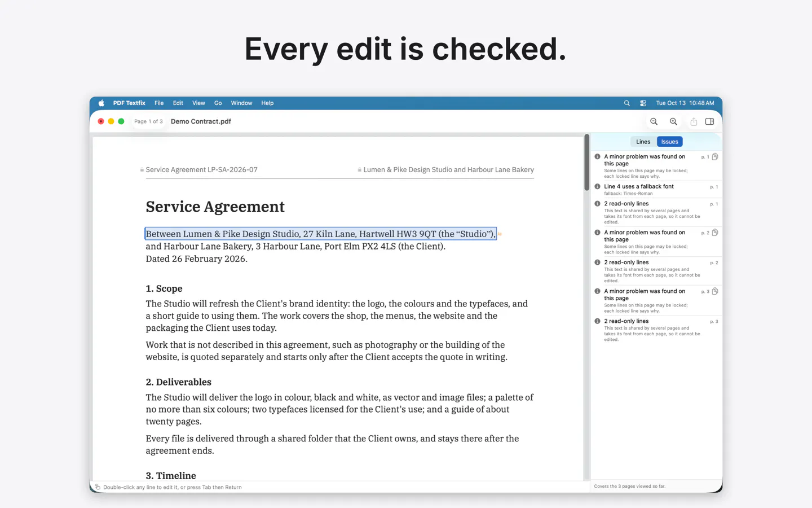Image resolution: width=812 pixels, height=508 pixels.
Task: Click 'Covers the 3 pages viewed so far.' status text
Action: click(630, 487)
